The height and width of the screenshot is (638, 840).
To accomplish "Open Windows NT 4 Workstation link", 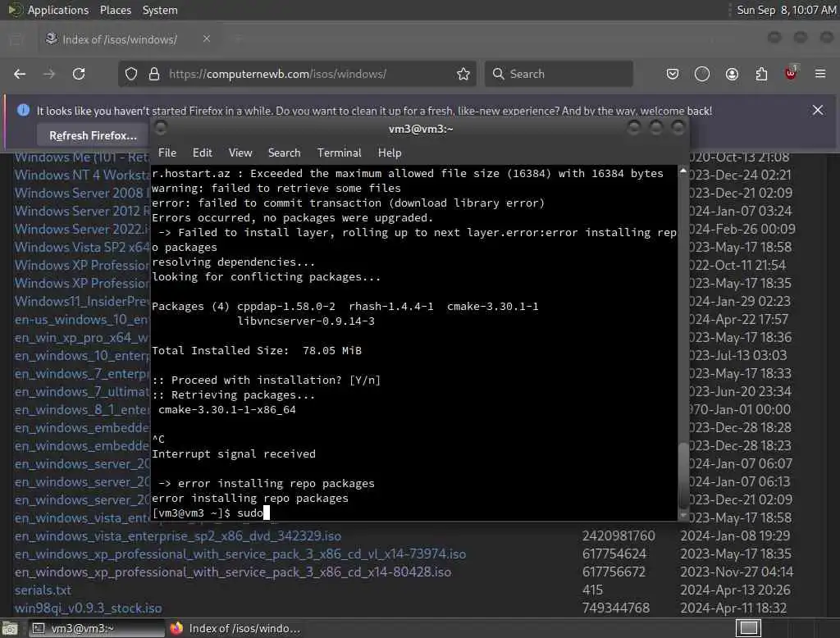I will pos(82,175).
